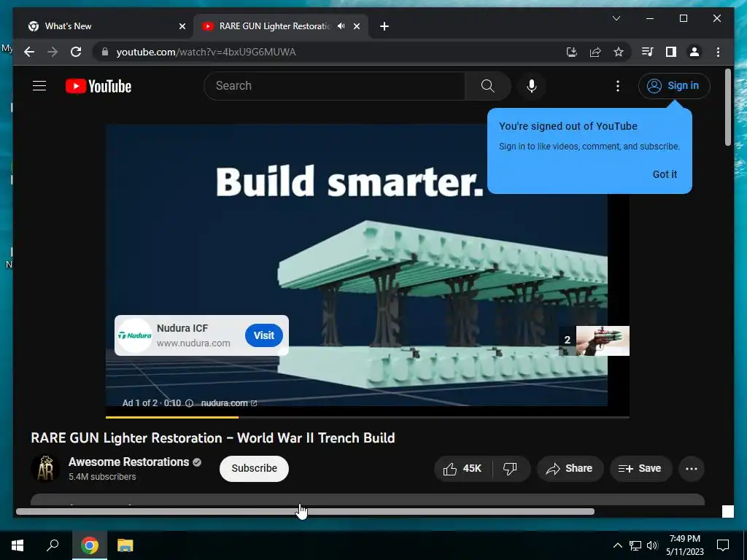747x560 pixels.
Task: Close the YouTube video tab
Action: coord(356,26)
